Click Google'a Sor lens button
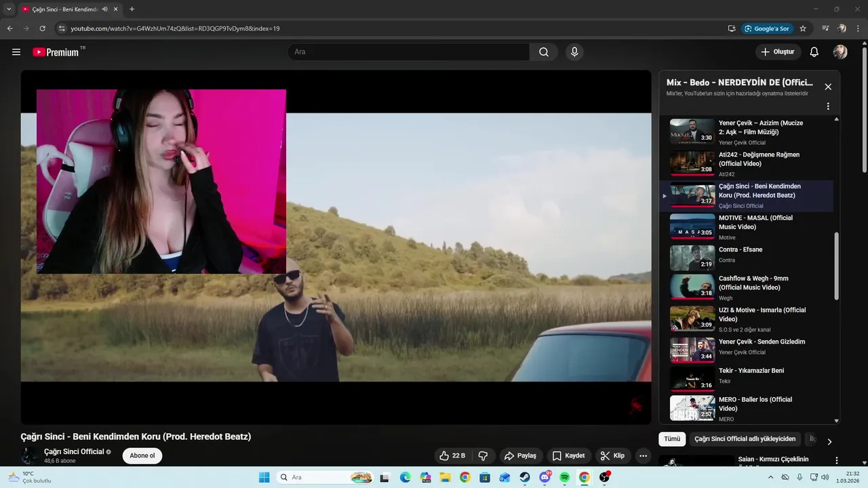868x488 pixels. point(768,28)
